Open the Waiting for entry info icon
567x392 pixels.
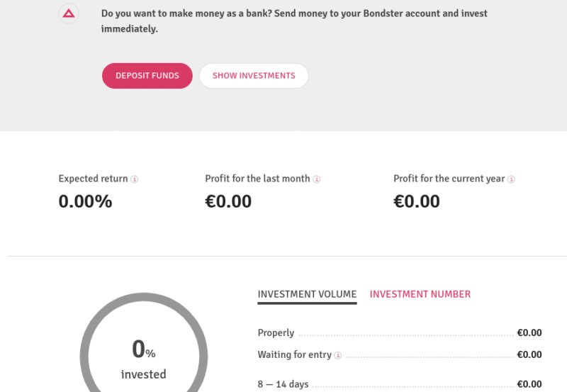point(338,355)
